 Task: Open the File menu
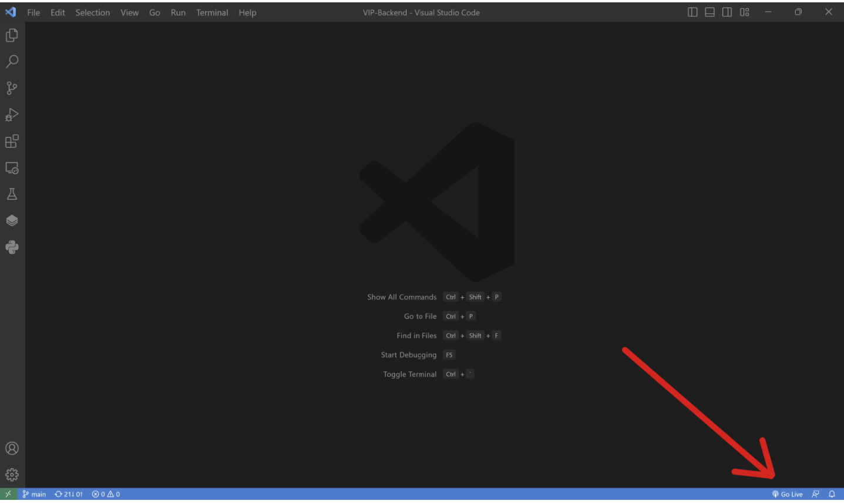pyautogui.click(x=33, y=12)
